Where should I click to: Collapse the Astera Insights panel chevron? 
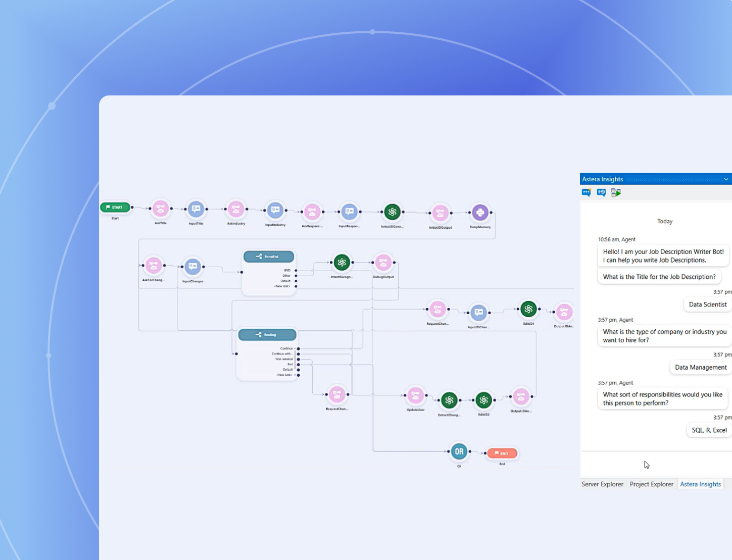pyautogui.click(x=726, y=179)
